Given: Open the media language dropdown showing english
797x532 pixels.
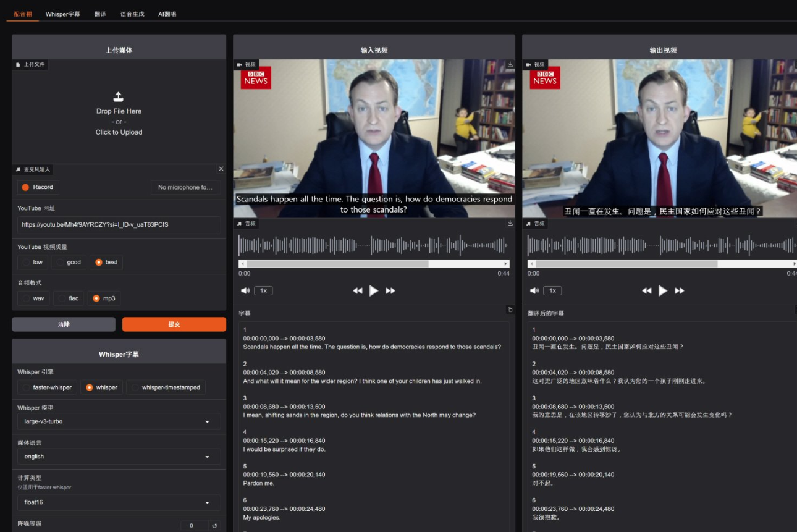Looking at the screenshot, I should tap(119, 457).
